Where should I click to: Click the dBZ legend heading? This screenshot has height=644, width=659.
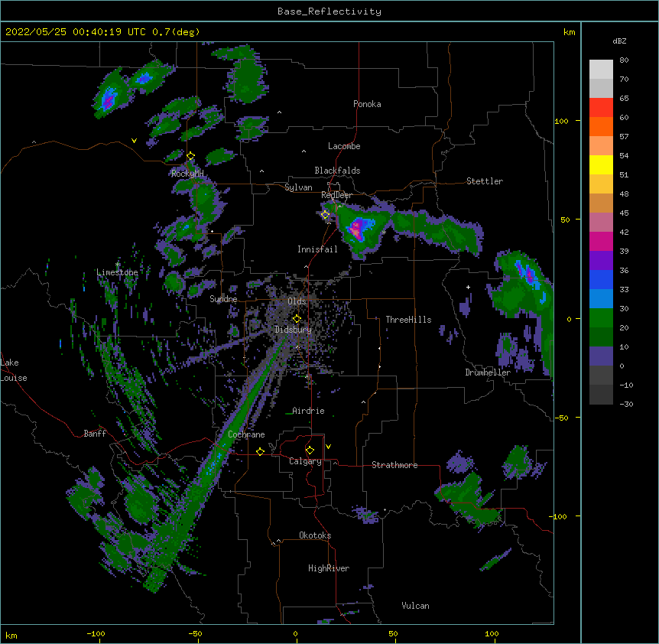coord(619,41)
